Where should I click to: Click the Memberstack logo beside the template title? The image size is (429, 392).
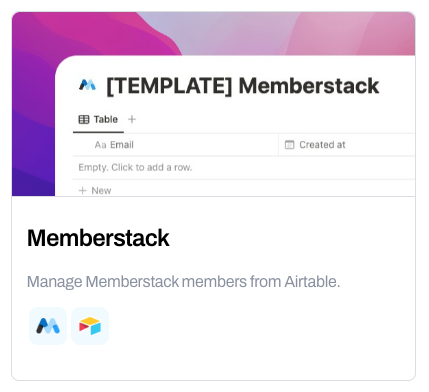click(87, 85)
